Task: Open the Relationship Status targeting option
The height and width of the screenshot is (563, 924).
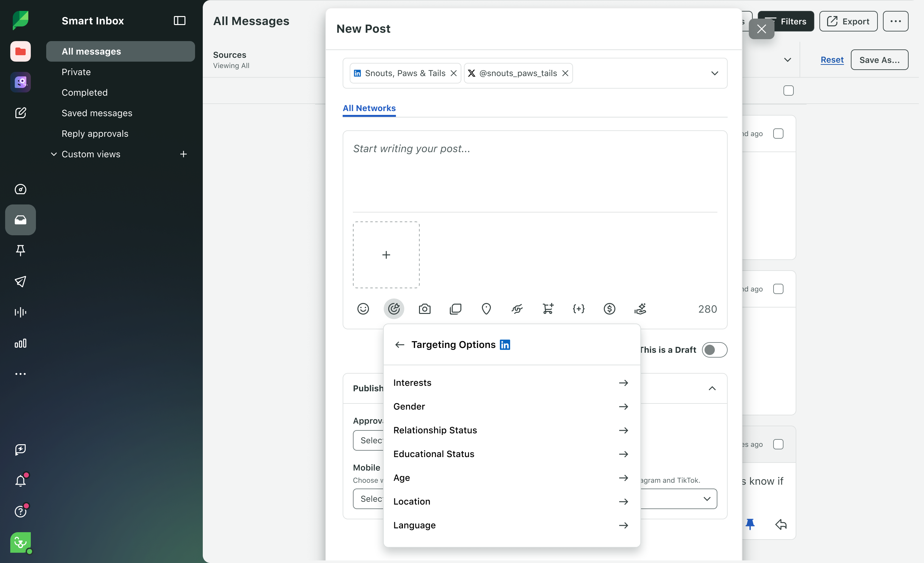Action: (435, 430)
